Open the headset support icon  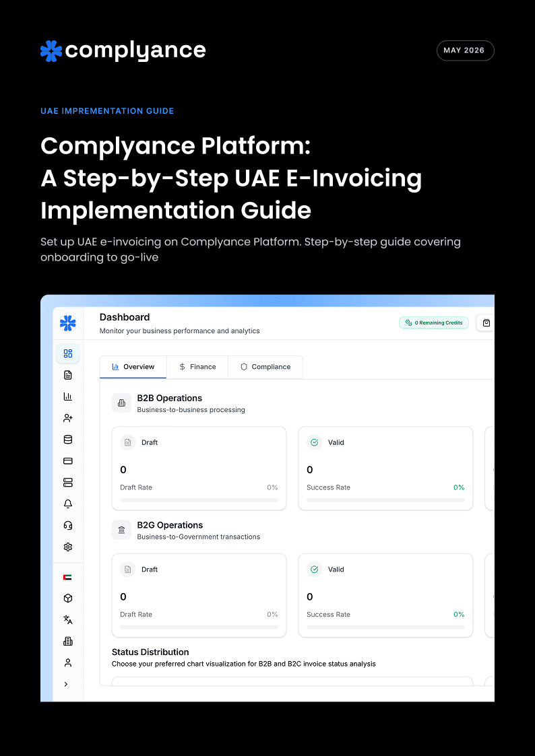click(x=68, y=526)
